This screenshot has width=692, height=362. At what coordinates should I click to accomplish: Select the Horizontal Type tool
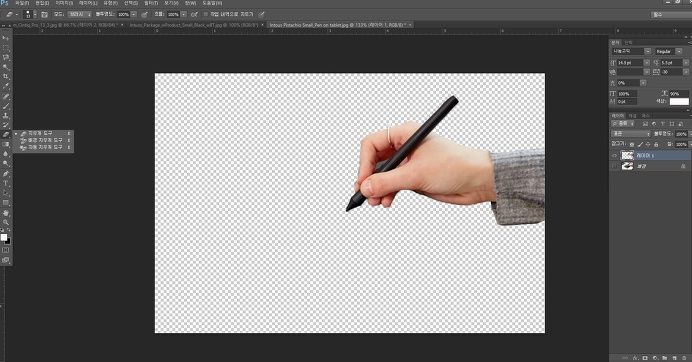pyautogui.click(x=6, y=184)
